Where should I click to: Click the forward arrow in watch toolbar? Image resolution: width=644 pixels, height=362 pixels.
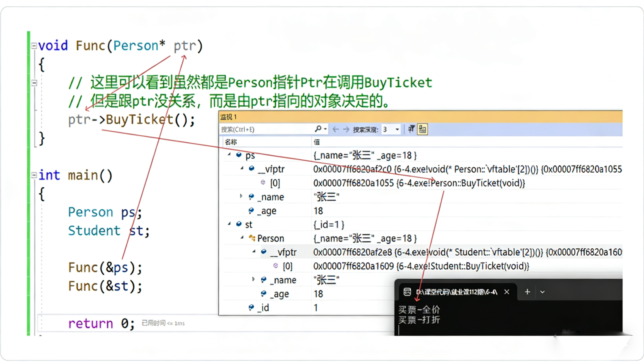(x=346, y=129)
